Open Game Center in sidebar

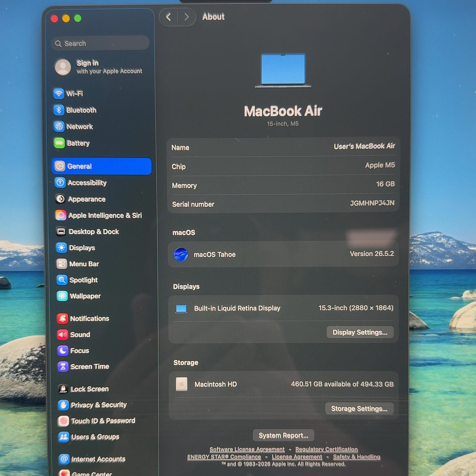86,474
